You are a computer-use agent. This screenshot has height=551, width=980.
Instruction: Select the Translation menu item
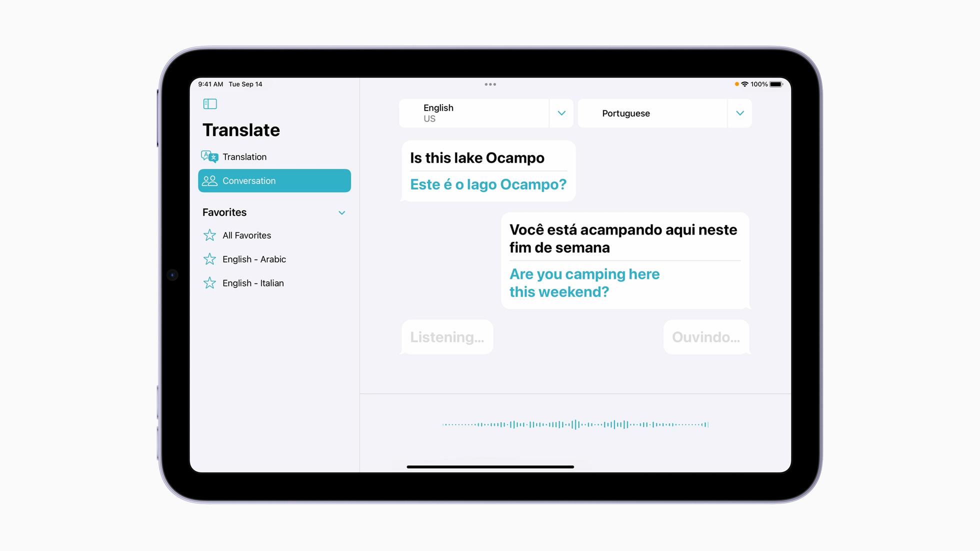coord(274,157)
